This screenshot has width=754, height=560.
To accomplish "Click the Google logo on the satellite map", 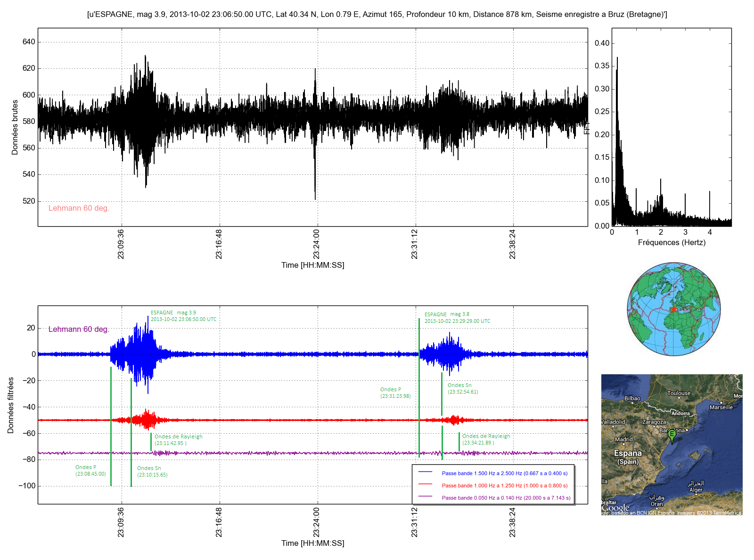I will click(615, 508).
